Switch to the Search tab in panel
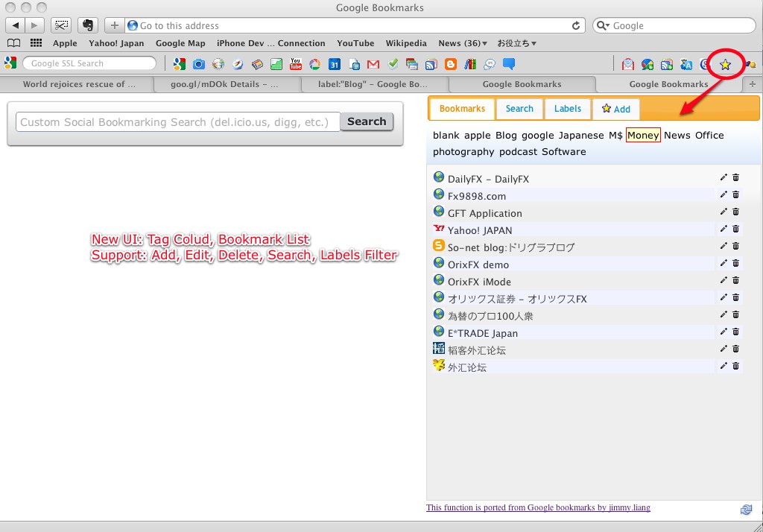Screen dimensions: 763x532 519,109
